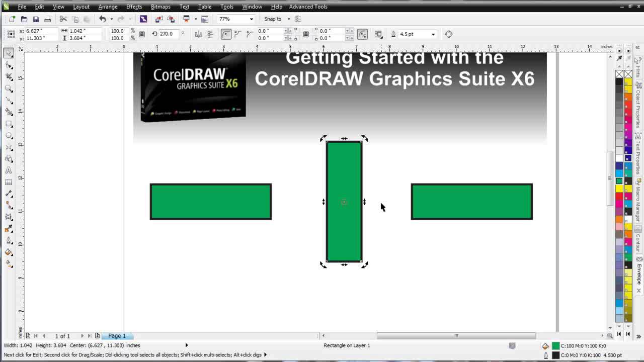644x362 pixels.
Task: Activate the Zoom tool in toolbox
Action: tap(9, 88)
